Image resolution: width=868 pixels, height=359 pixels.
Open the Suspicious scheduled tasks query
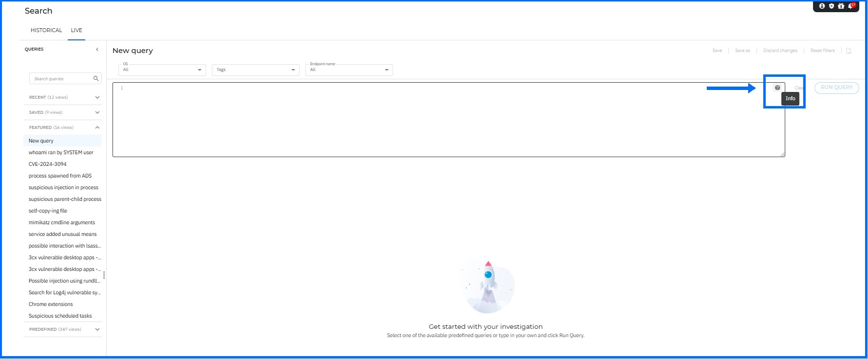pos(60,316)
